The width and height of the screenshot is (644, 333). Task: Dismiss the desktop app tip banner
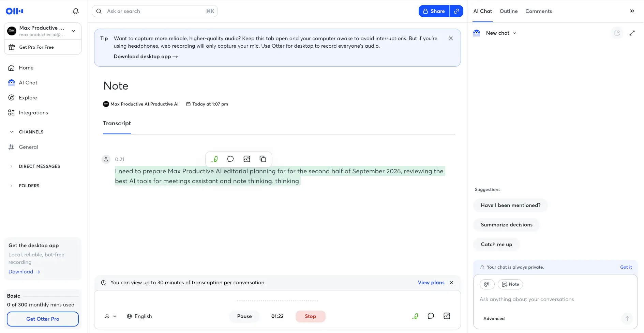pyautogui.click(x=451, y=38)
